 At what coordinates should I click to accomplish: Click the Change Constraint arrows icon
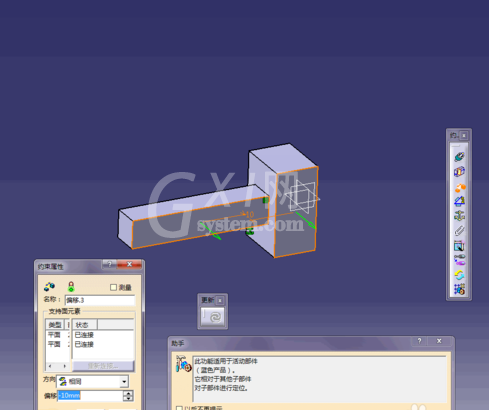[459, 275]
